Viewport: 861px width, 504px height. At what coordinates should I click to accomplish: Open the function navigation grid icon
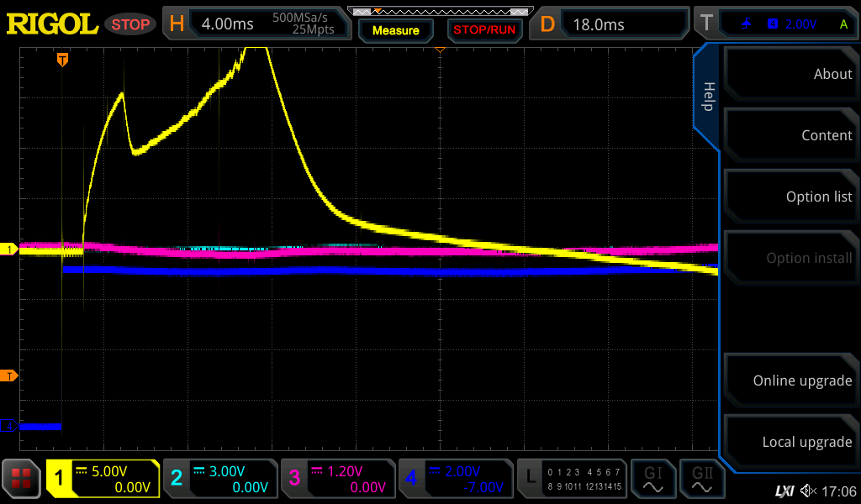[22, 479]
